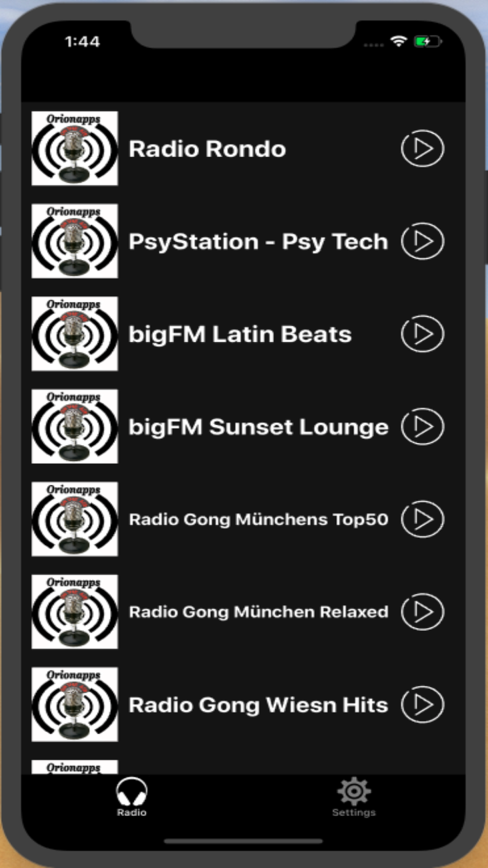The height and width of the screenshot is (868, 488).
Task: Select Radio Gong Wiesn Hits thumbnail
Action: point(75,704)
